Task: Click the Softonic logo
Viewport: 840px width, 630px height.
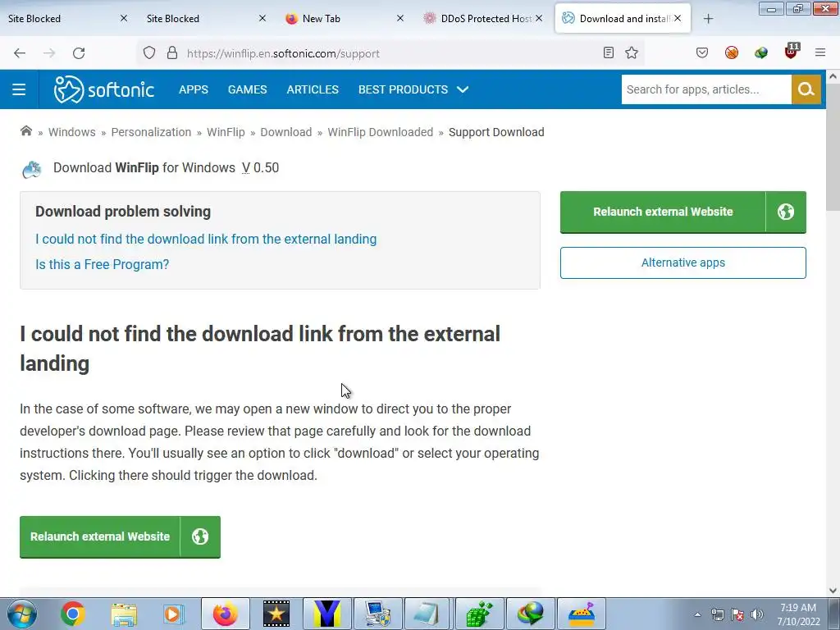Action: [x=104, y=89]
